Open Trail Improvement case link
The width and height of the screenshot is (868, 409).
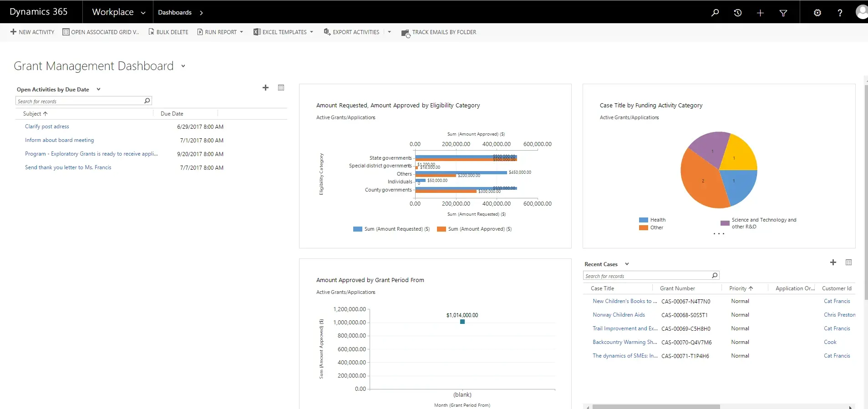625,328
